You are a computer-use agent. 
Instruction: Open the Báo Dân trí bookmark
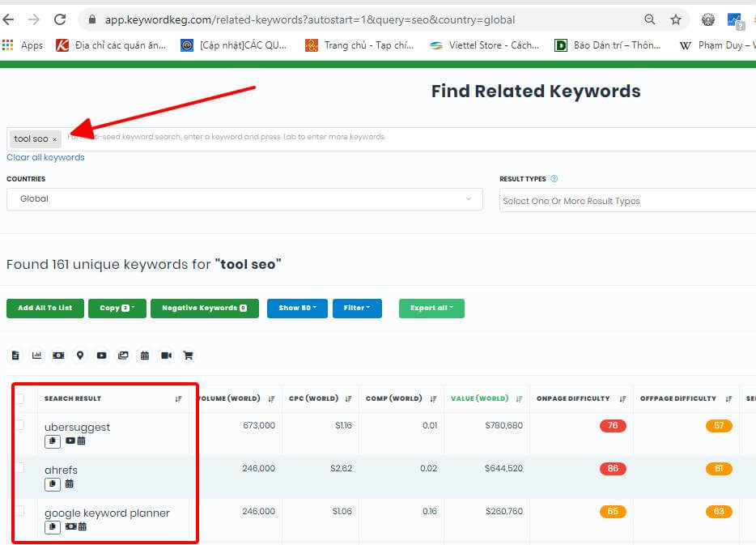click(x=608, y=45)
